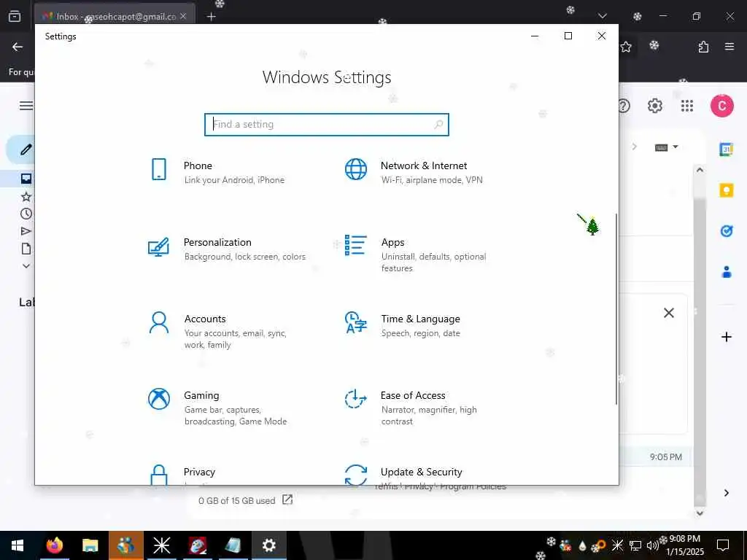Open Google Calendar side panel icon
Viewport: 747px width, 560px height.
727,149
